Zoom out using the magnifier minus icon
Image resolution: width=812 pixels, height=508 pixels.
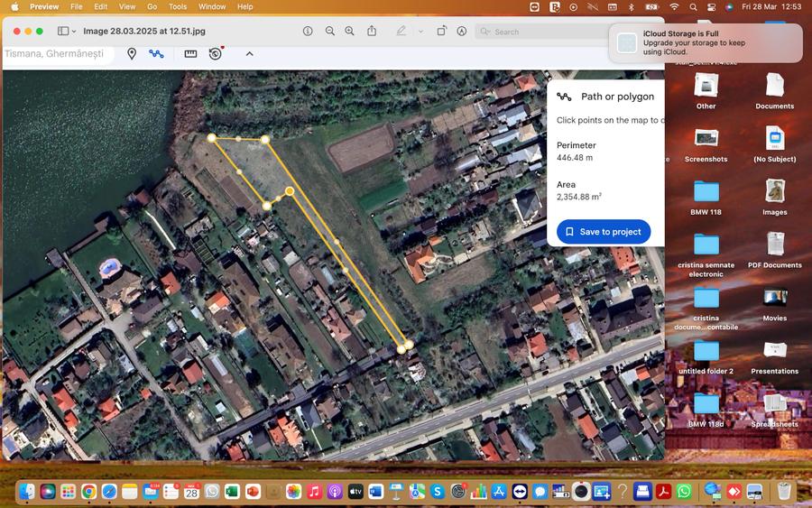pos(330,31)
